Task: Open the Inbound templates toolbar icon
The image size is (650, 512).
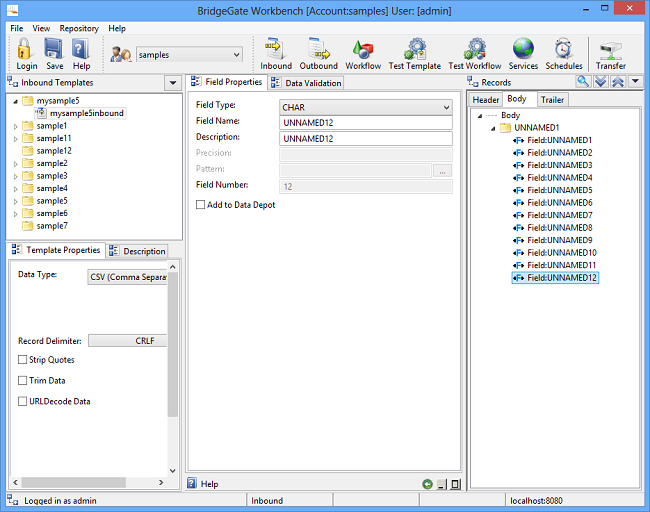Action: click(x=275, y=49)
